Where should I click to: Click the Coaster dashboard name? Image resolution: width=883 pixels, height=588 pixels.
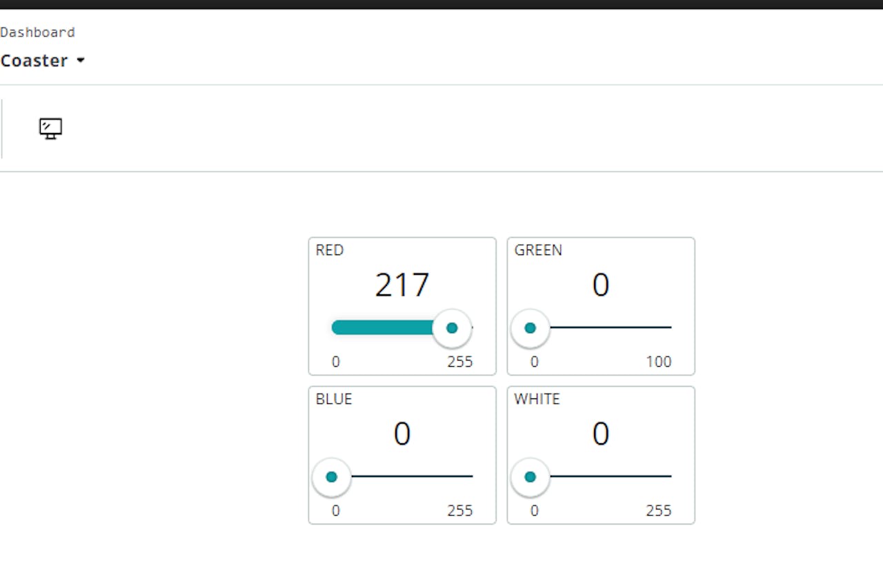pos(34,61)
